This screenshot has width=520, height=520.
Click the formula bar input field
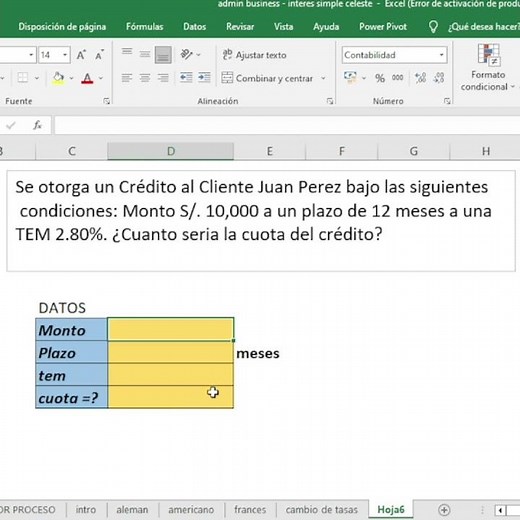287,125
